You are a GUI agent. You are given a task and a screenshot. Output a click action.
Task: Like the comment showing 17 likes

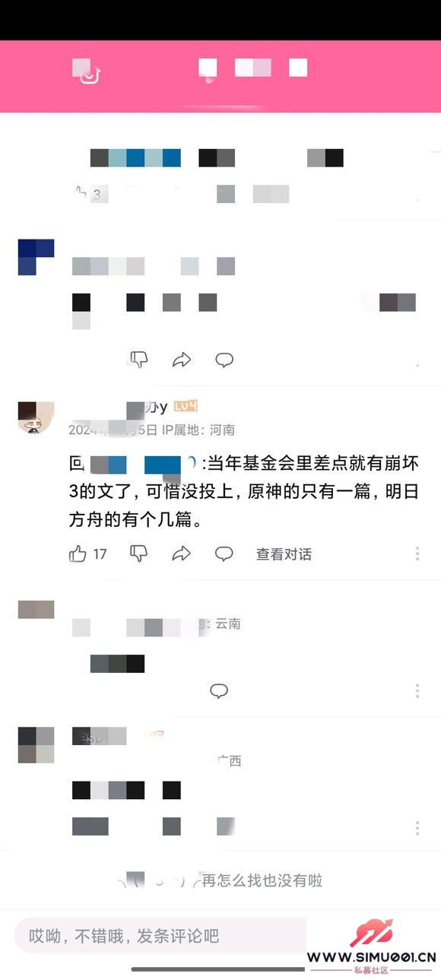pos(78,554)
